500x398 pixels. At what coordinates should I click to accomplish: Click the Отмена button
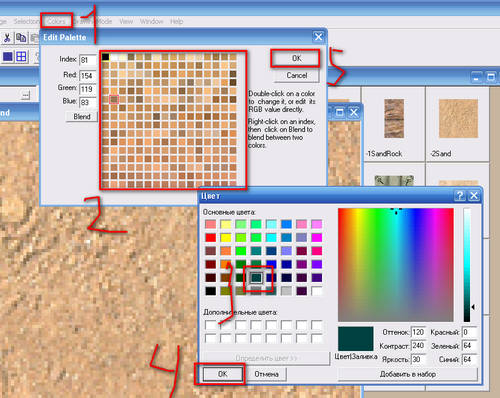(266, 374)
